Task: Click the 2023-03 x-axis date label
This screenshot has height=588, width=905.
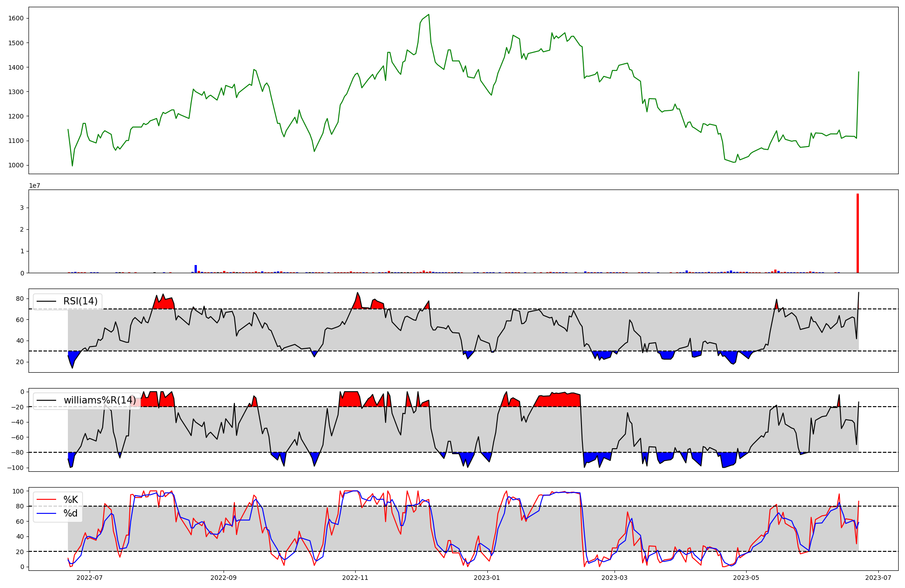Action: [x=614, y=578]
